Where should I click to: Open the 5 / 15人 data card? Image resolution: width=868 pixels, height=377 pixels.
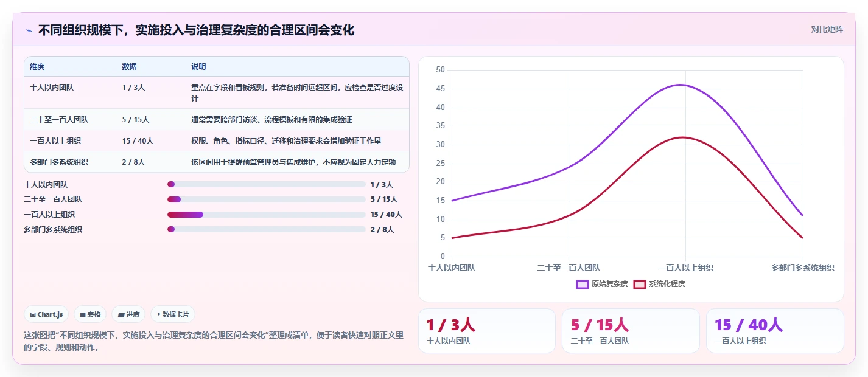pyautogui.click(x=631, y=331)
